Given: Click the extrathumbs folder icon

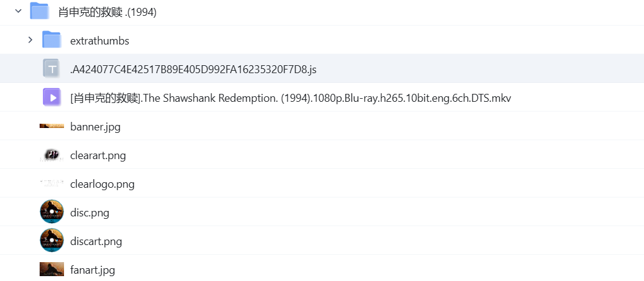Looking at the screenshot, I should [52, 40].
